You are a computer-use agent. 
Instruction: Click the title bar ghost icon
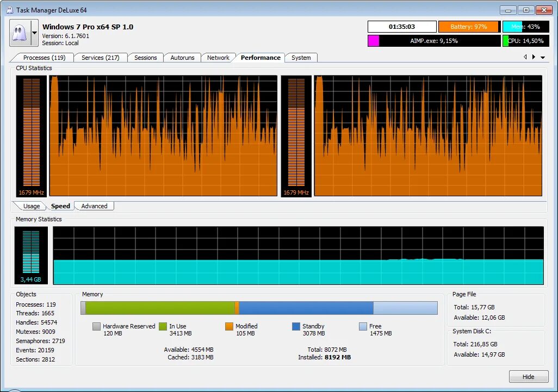tap(10, 10)
